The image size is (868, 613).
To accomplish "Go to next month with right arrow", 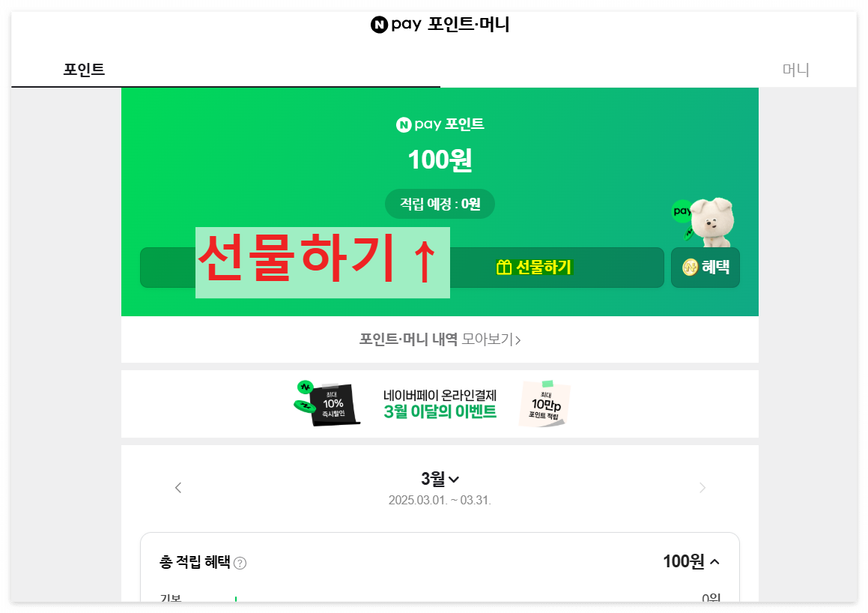I will point(702,488).
